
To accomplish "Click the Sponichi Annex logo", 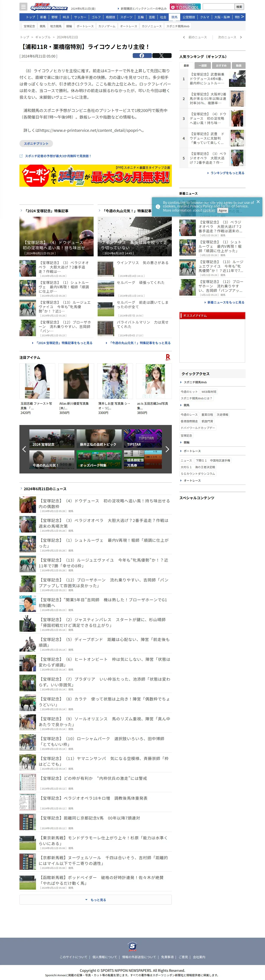I will pos(49,6).
